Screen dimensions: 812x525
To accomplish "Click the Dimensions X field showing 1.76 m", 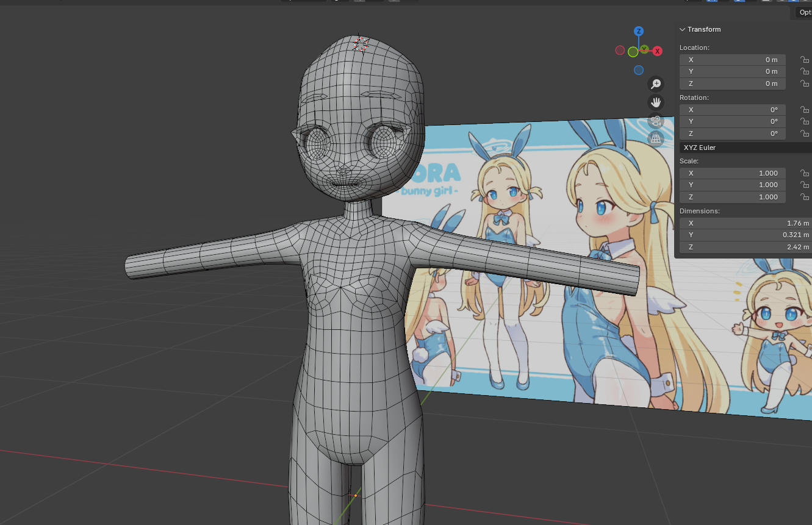I will click(746, 223).
